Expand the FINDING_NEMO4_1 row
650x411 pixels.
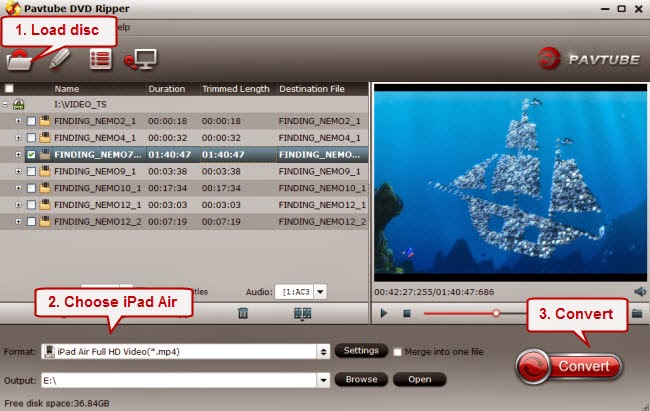tap(18, 138)
